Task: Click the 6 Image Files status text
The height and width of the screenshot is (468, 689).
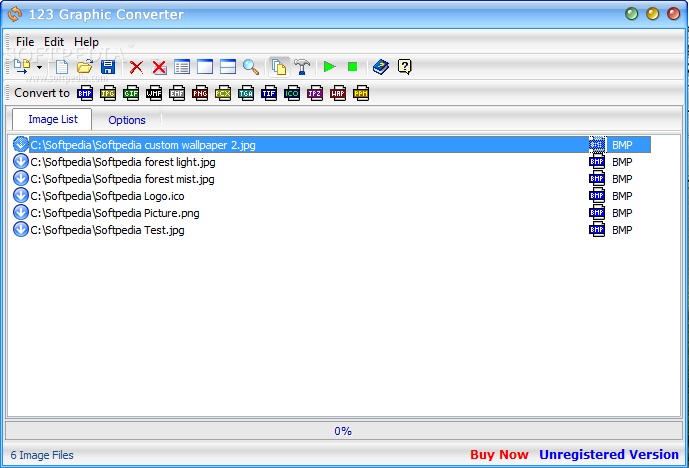Action: point(42,455)
